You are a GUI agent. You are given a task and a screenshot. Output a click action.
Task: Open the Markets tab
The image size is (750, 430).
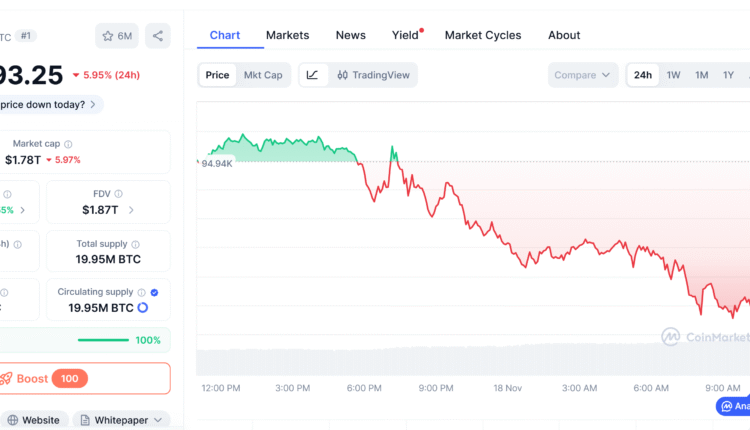287,35
